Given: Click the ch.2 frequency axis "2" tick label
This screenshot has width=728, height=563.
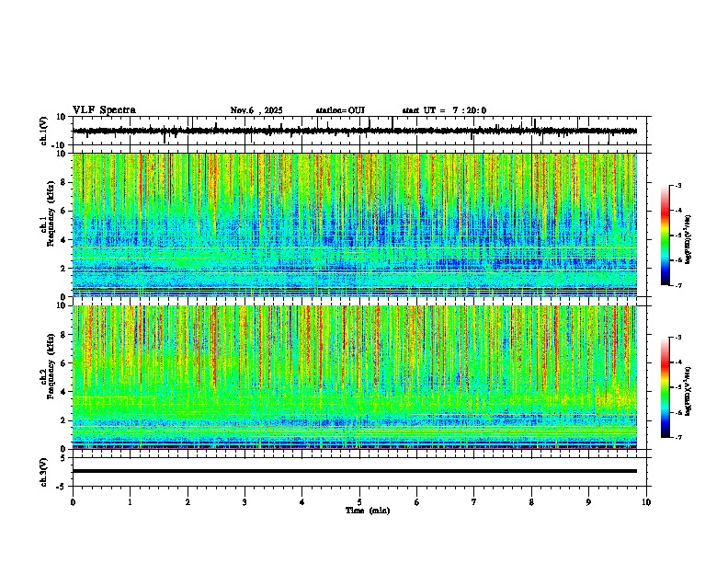Looking at the screenshot, I should [x=63, y=420].
